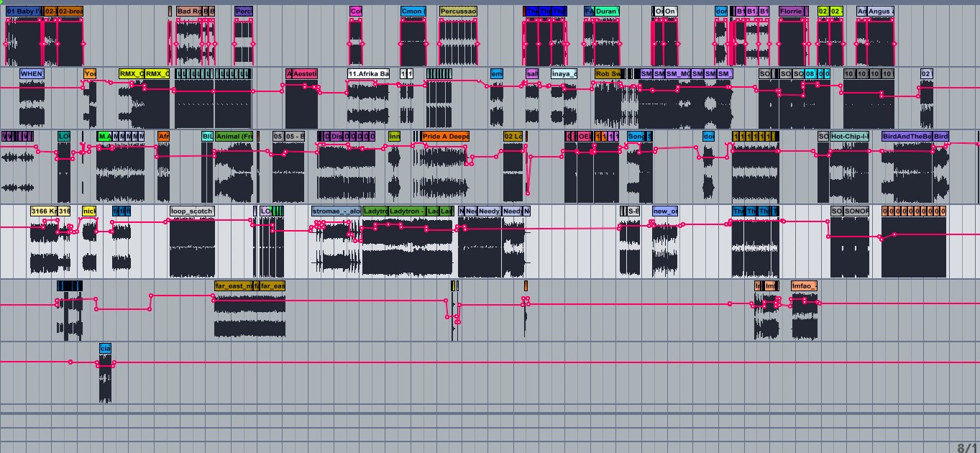This screenshot has height=453, width=980.
Task: Click the 'Angus' clip header
Action: point(881,12)
